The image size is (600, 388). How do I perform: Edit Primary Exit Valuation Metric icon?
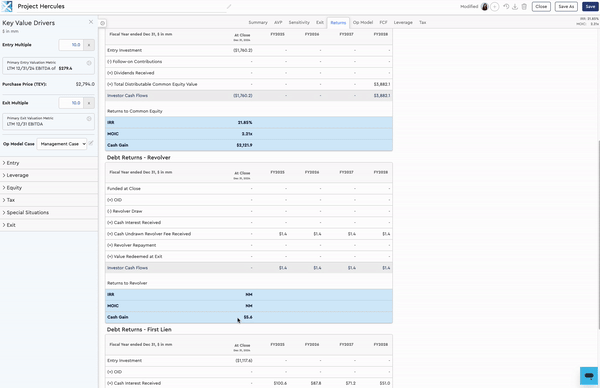tap(89, 119)
